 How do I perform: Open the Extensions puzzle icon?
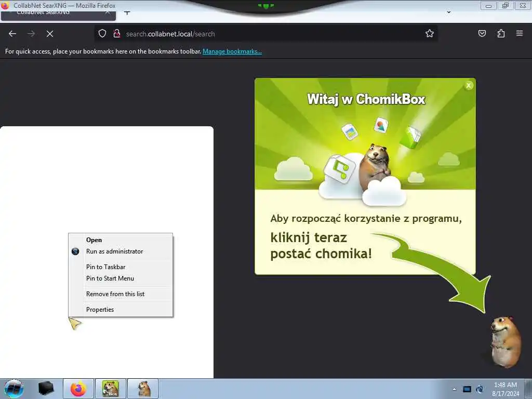pyautogui.click(x=501, y=34)
